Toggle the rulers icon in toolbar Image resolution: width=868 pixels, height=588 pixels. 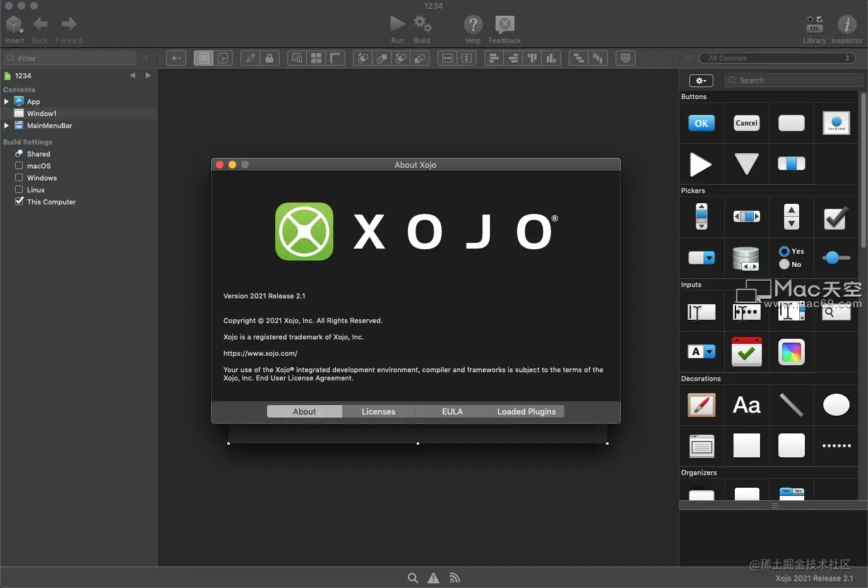tap(335, 58)
